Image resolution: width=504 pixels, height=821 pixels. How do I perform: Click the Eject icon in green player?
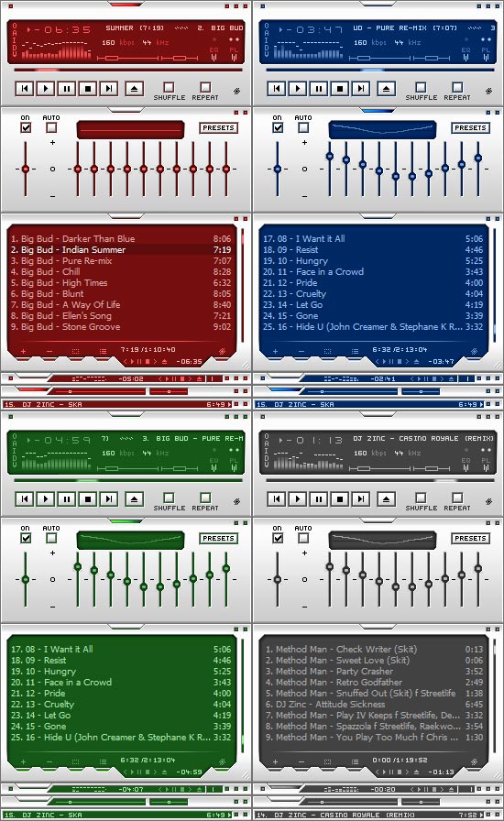pyautogui.click(x=134, y=499)
